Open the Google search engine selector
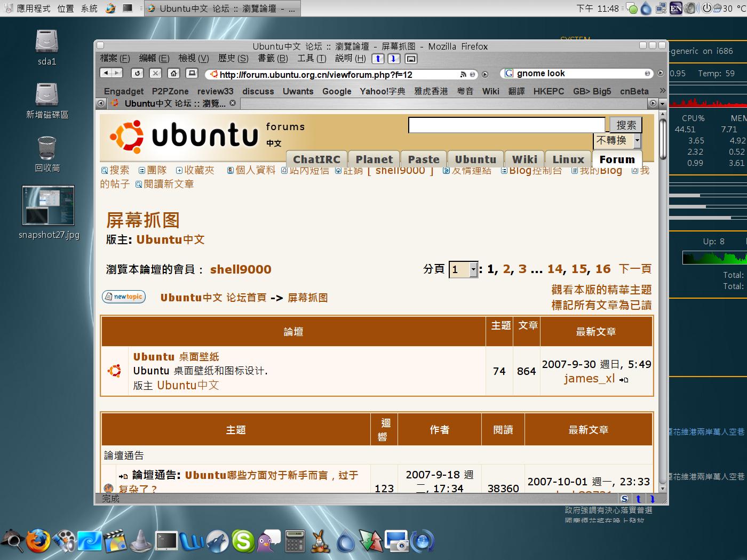The width and height of the screenshot is (747, 560). click(x=509, y=73)
